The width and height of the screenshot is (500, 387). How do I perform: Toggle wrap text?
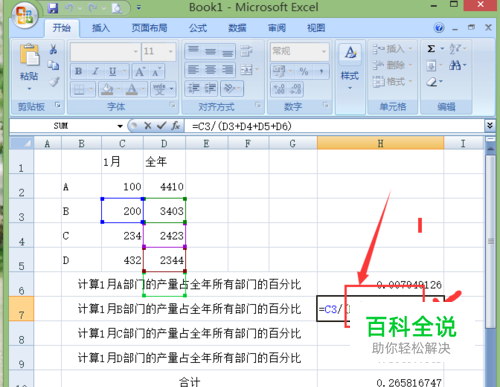(246, 51)
